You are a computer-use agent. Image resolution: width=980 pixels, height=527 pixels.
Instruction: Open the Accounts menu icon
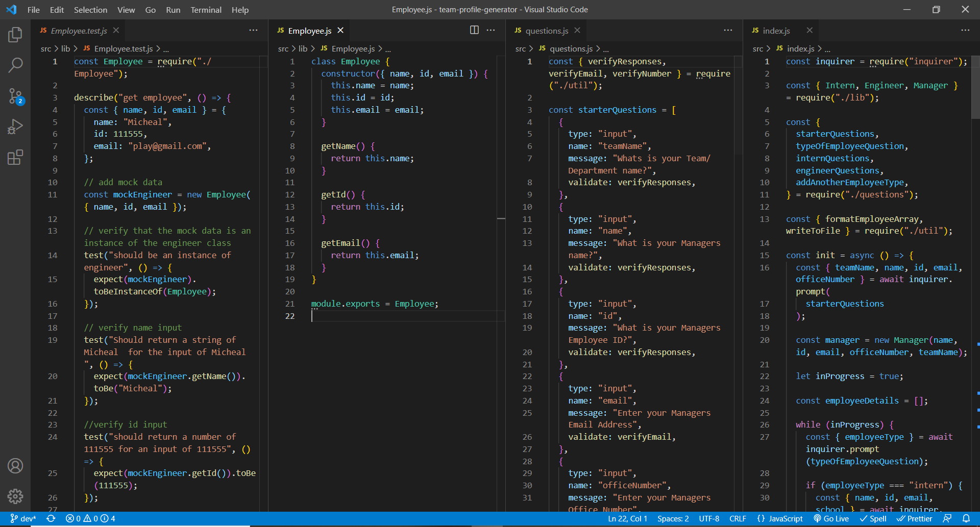click(15, 466)
